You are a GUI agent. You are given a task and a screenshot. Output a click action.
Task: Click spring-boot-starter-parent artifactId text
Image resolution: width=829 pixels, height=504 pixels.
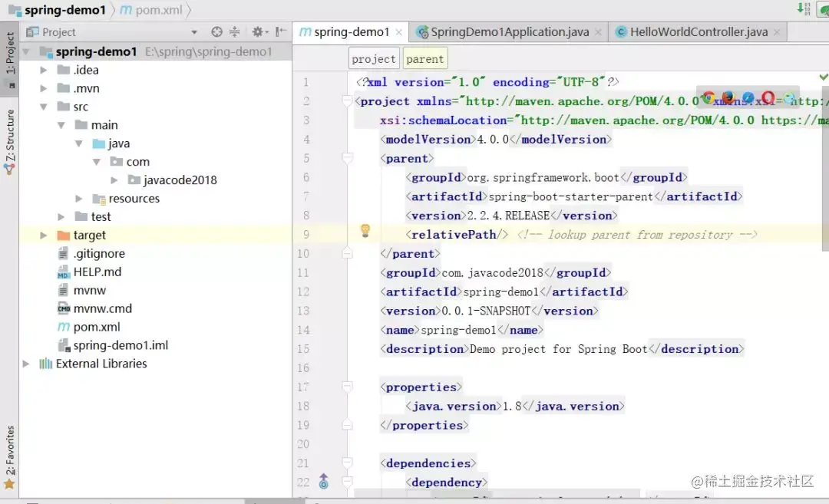coord(571,196)
